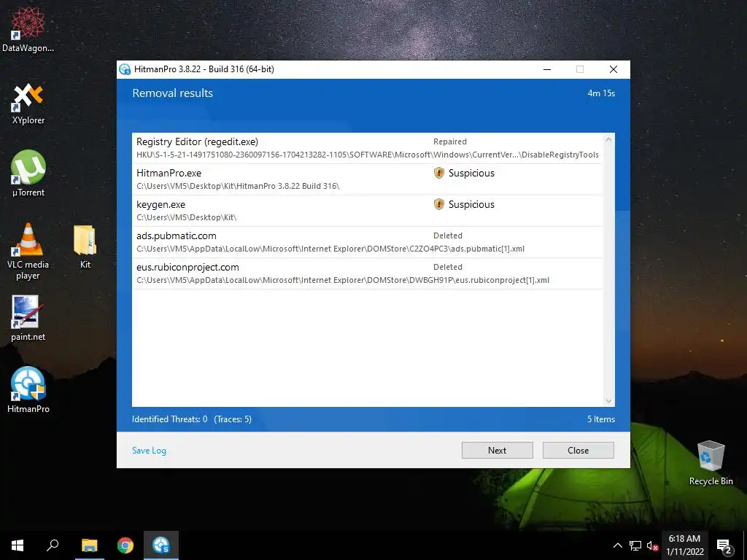Show hidden system tray icons
This screenshot has height=560, width=747.
(x=617, y=545)
